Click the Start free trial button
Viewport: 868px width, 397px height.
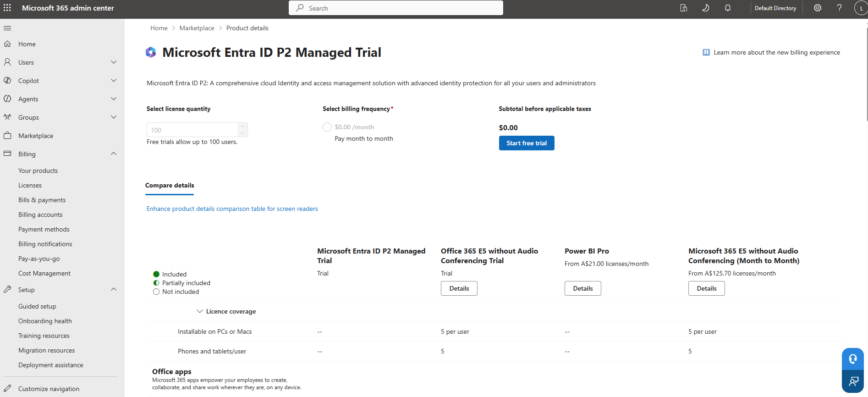(527, 143)
